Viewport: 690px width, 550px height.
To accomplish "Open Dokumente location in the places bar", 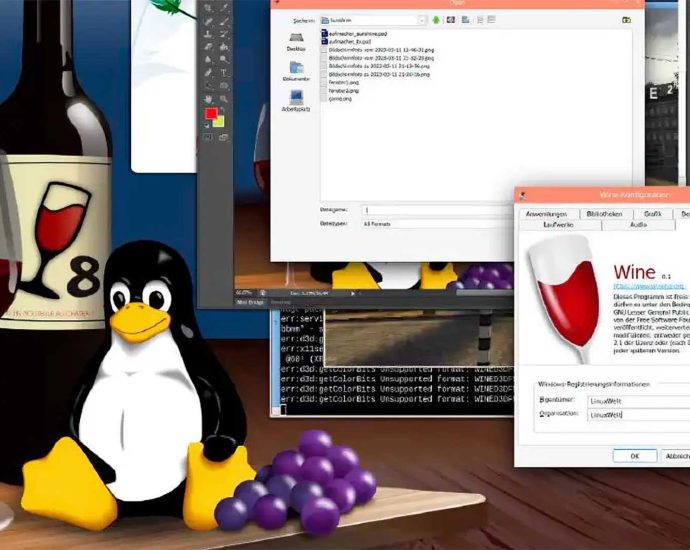I will [x=296, y=71].
